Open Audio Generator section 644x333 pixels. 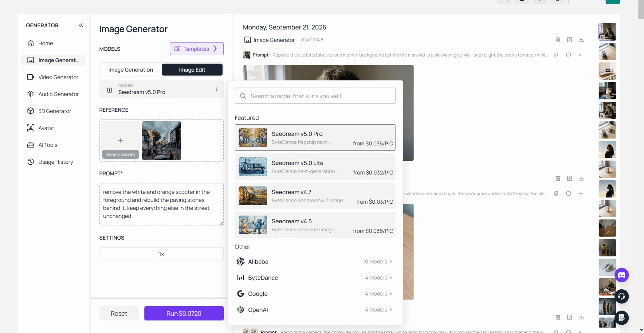(x=53, y=94)
